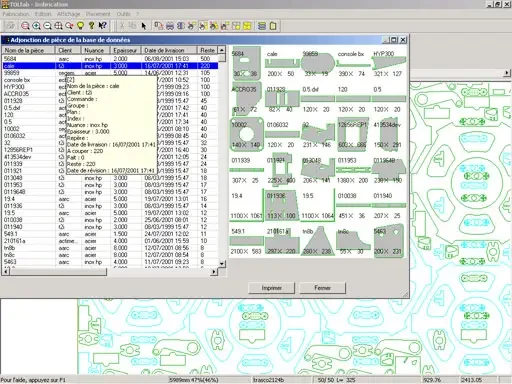512x384 pixels.
Task: Click the context help arrow-question icon
Action: [x=103, y=26]
